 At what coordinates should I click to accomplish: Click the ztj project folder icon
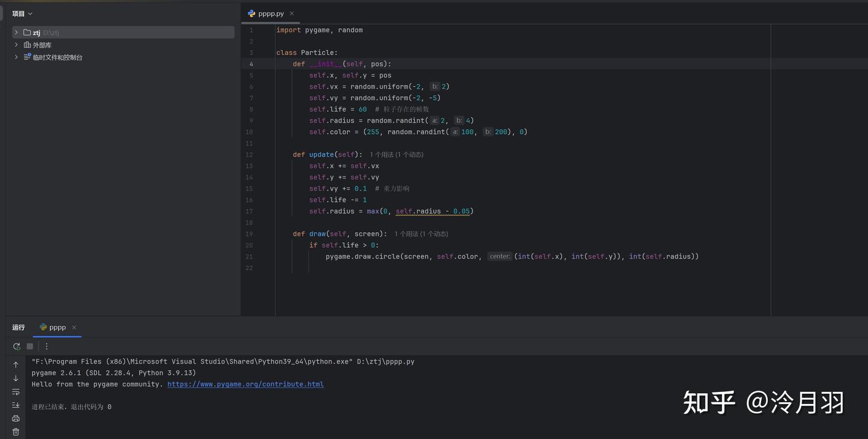[x=27, y=33]
